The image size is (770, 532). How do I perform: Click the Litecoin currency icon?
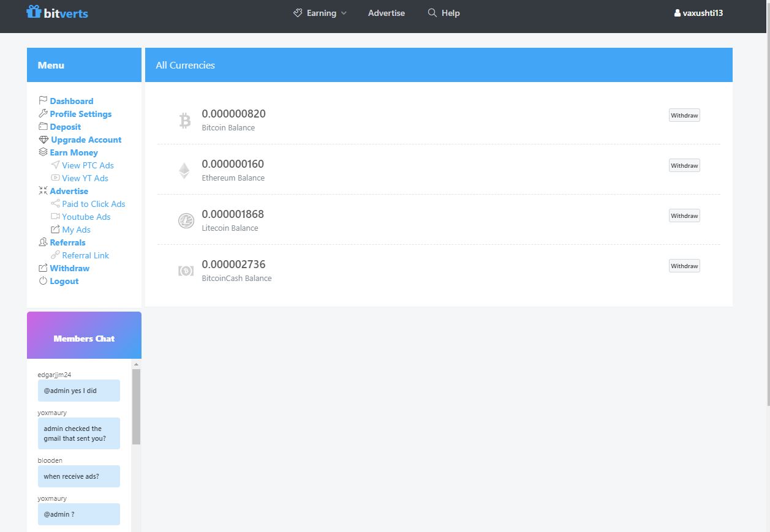coord(186,221)
